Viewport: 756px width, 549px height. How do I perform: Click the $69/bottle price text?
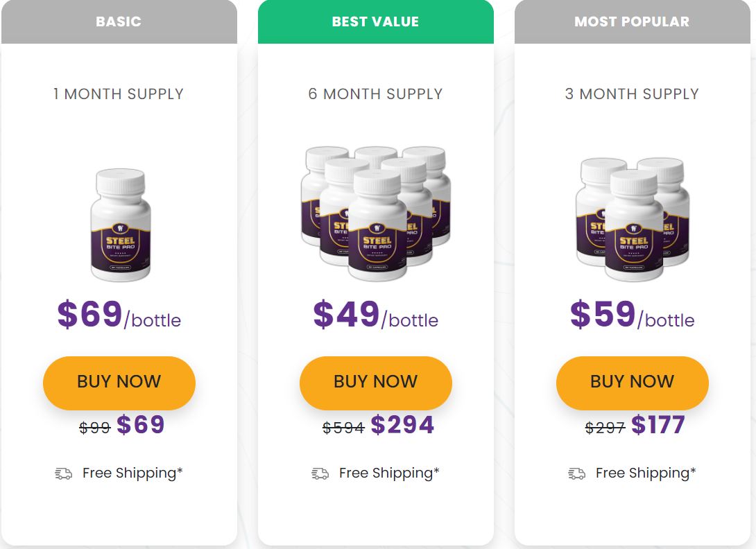pos(119,314)
